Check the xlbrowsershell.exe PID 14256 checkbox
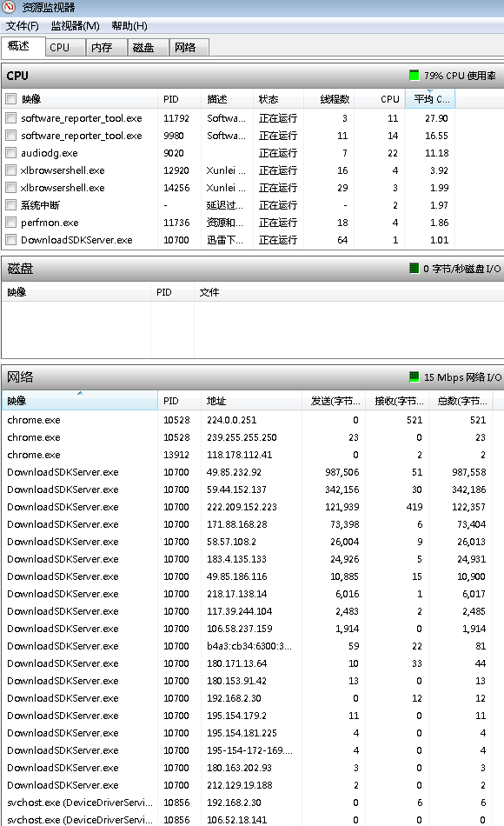 [10, 188]
